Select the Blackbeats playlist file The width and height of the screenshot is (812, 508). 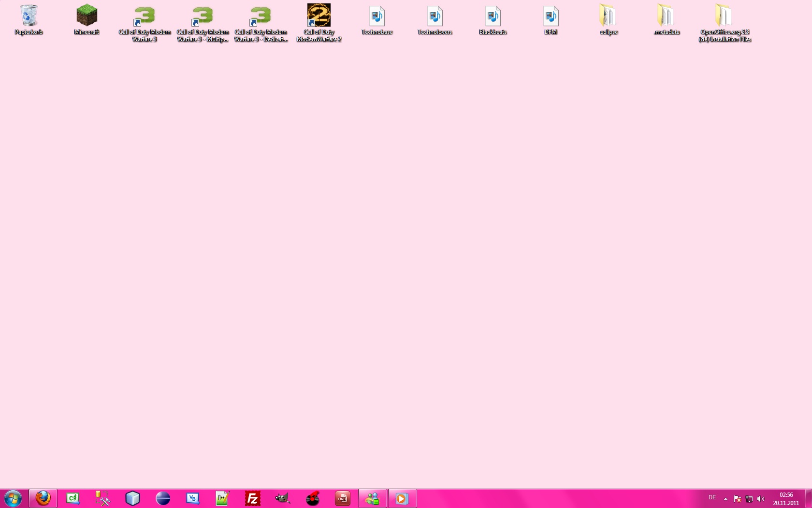pyautogui.click(x=493, y=16)
